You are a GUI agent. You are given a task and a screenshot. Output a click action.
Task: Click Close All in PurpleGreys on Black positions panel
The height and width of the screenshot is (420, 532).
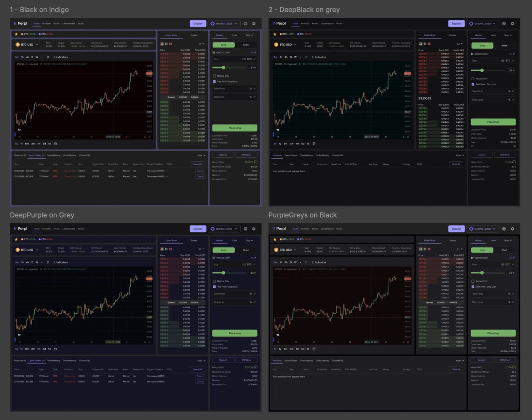point(456,369)
